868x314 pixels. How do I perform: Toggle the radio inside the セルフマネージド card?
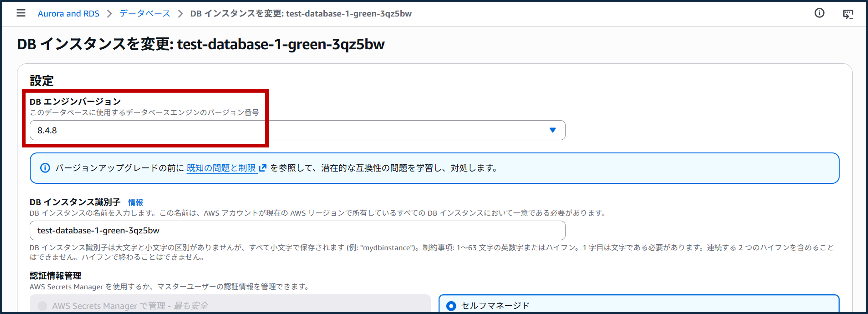[451, 306]
